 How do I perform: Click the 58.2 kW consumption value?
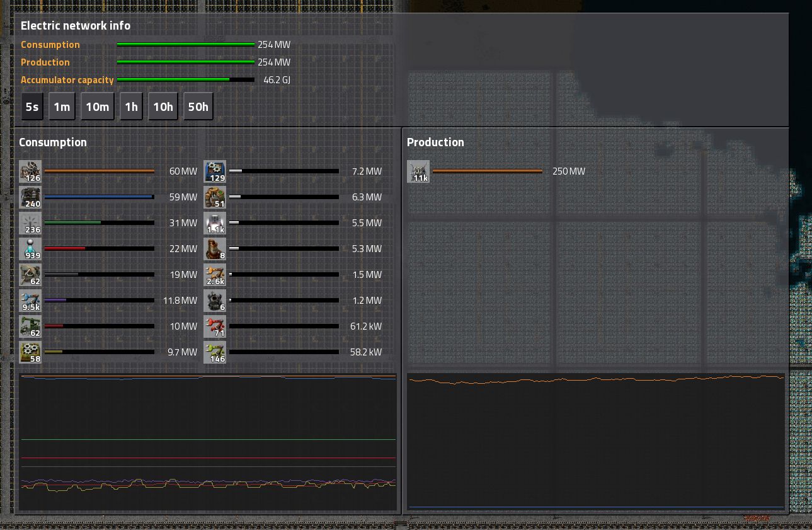tap(366, 352)
